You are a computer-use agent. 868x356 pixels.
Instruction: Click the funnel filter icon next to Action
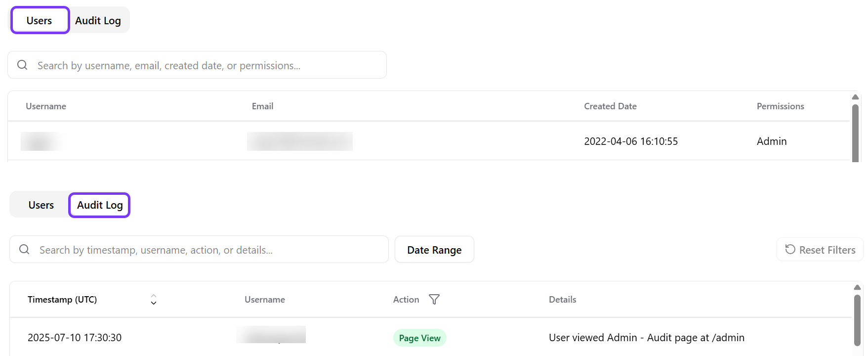tap(434, 299)
